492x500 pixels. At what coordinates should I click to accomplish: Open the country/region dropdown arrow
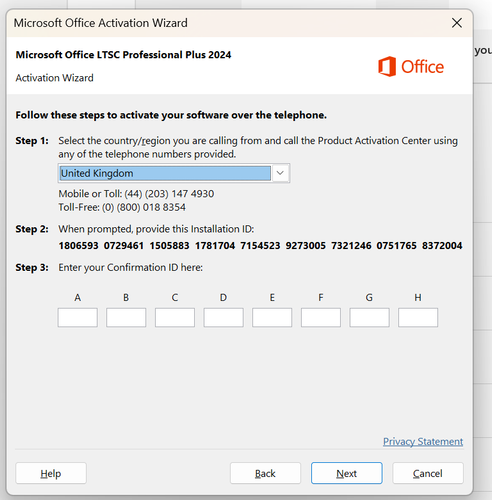pyautogui.click(x=280, y=173)
